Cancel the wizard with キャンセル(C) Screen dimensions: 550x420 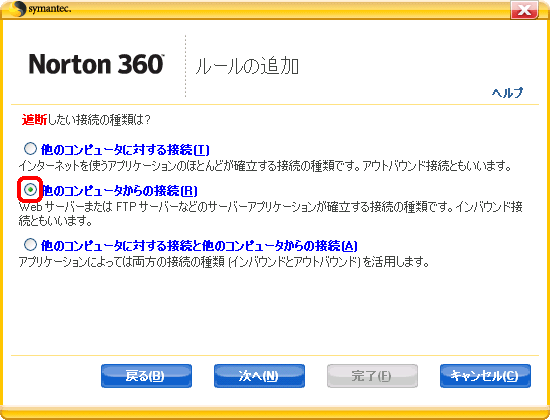(485, 376)
